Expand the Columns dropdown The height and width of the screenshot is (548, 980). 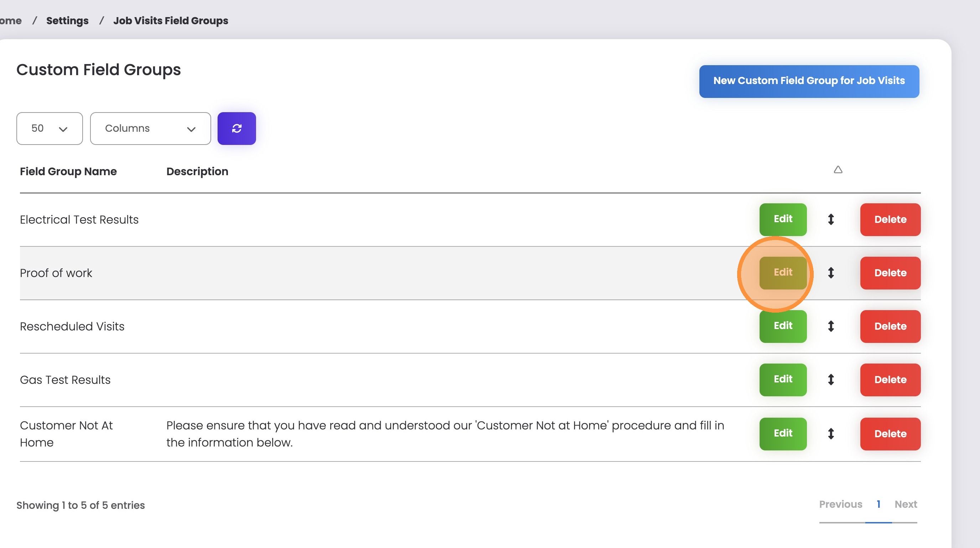pyautogui.click(x=150, y=129)
